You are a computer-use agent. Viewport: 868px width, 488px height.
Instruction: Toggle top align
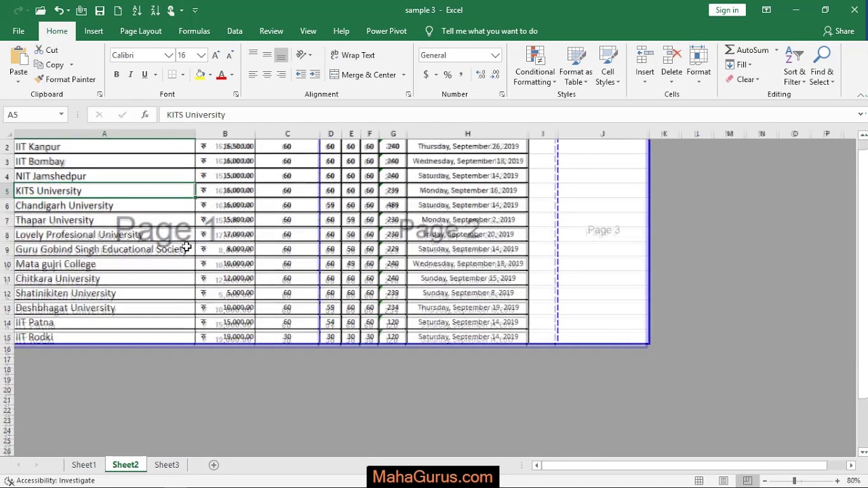252,55
